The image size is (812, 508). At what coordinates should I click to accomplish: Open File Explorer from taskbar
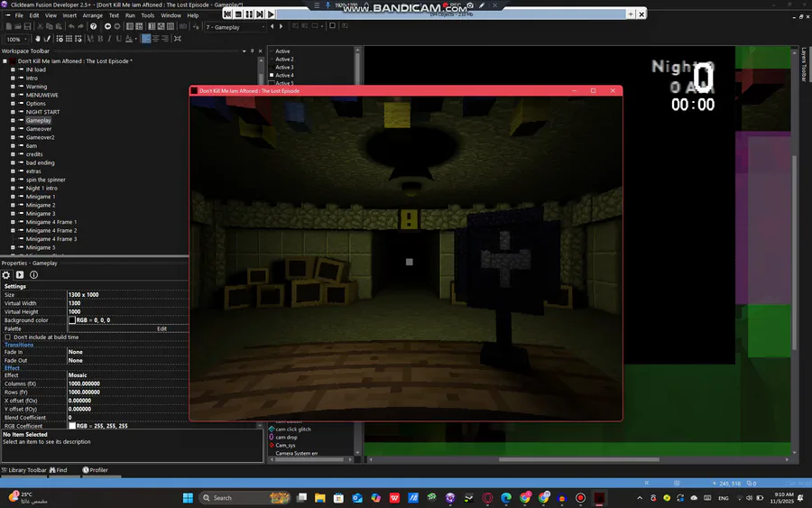click(320, 498)
